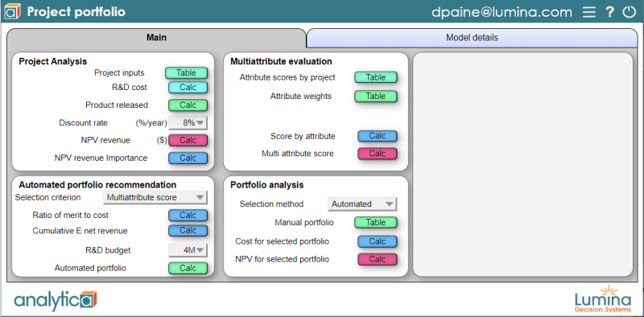Screen dimensions: 644x317
Task: Open the Selection criterion dropdown
Action: (x=155, y=197)
